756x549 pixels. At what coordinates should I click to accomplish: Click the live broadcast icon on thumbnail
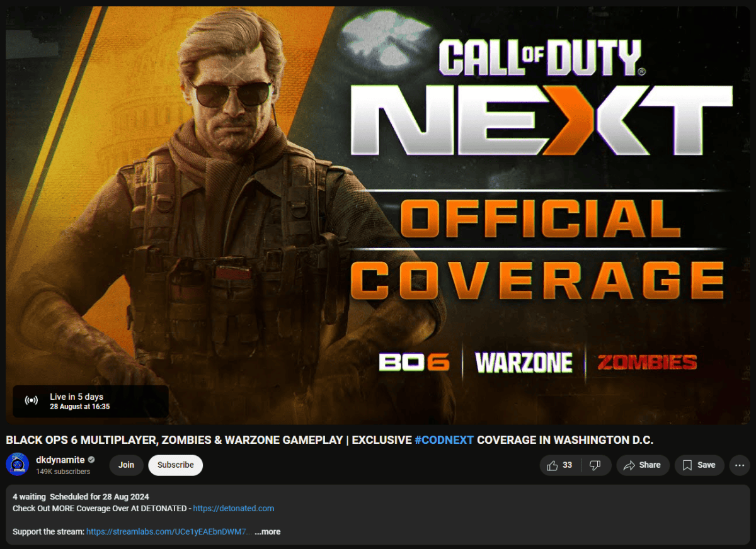(31, 400)
